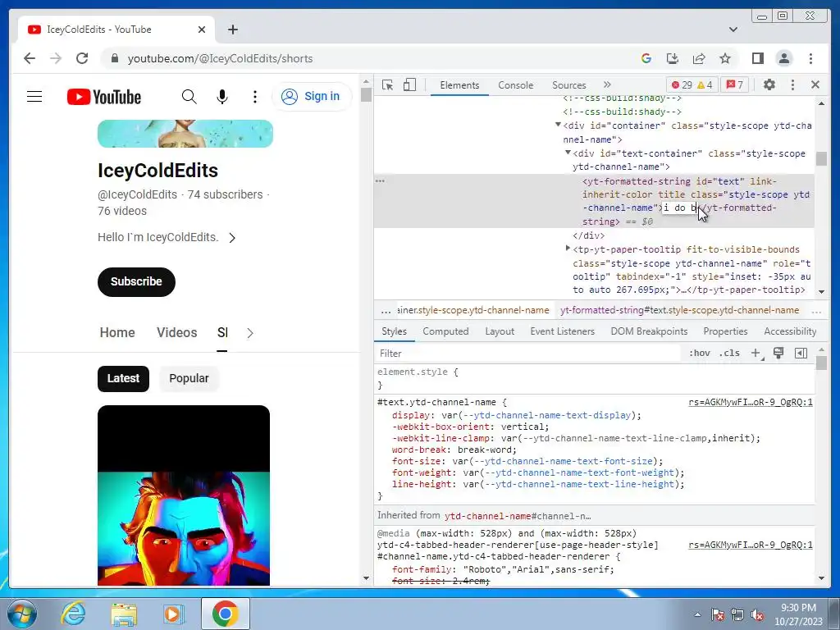Click the 7 issues badge

point(735,84)
